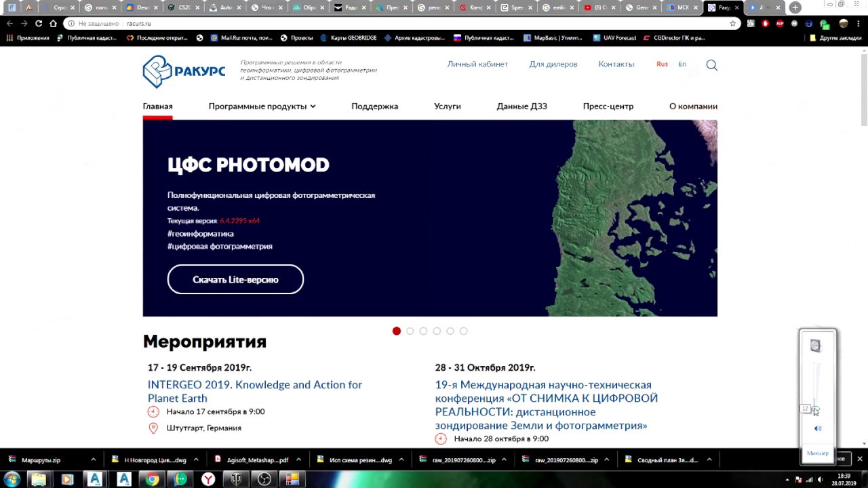Open a new browser tab with plus icon
This screenshot has width=868, height=488.
[x=795, y=7]
